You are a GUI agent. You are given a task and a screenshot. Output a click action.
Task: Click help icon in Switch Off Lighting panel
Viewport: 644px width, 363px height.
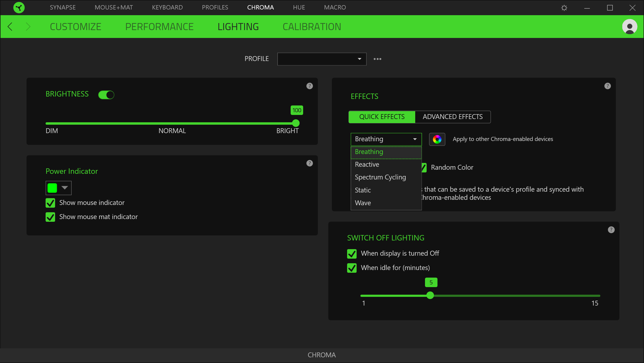pos(611,230)
